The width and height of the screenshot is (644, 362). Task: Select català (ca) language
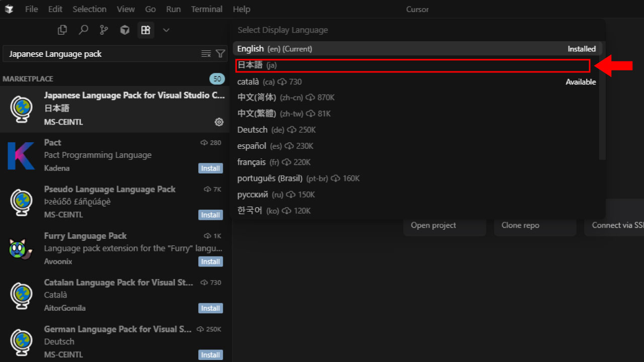point(417,81)
